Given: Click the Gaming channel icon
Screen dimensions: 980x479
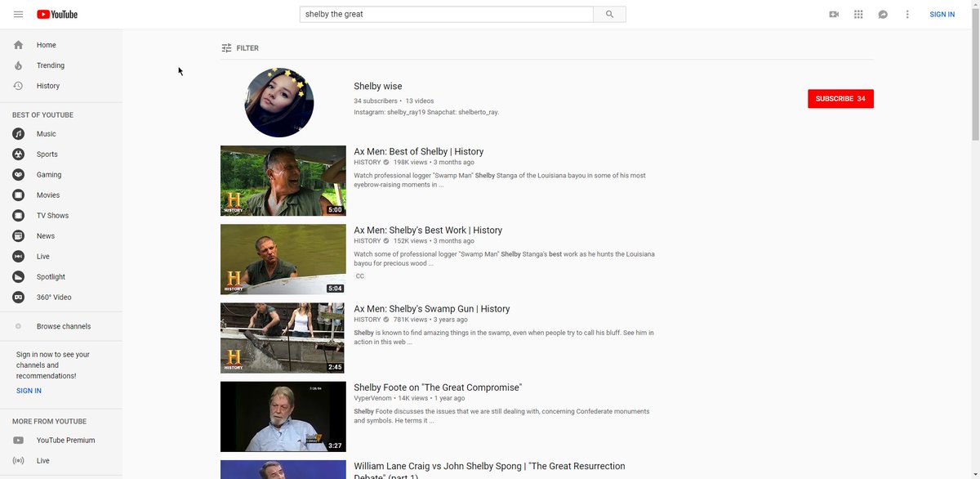Looking at the screenshot, I should pos(18,175).
